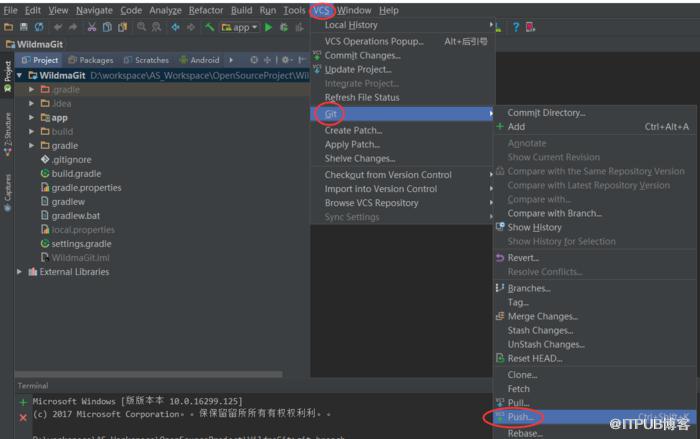This screenshot has height=439, width=700.
Task: Click the Cut scissors icon
Action: pyautogui.click(x=92, y=27)
